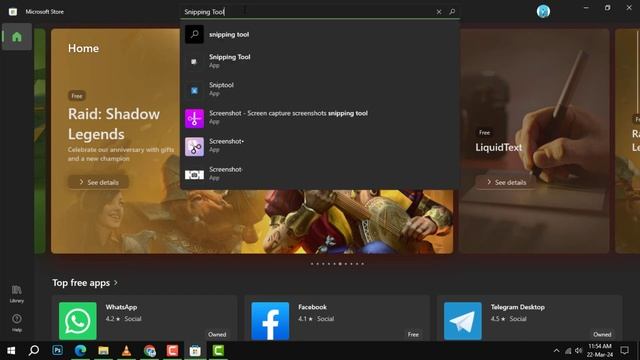Click the Facebook app title
This screenshot has width=640, height=360.
point(312,307)
